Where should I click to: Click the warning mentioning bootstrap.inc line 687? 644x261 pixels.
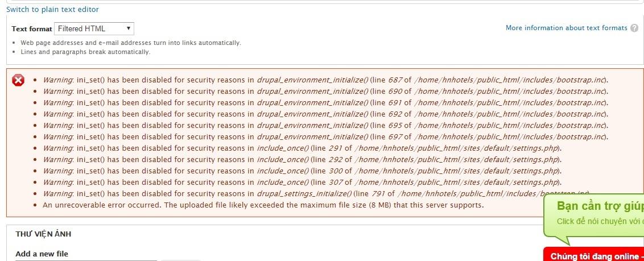click(325, 80)
